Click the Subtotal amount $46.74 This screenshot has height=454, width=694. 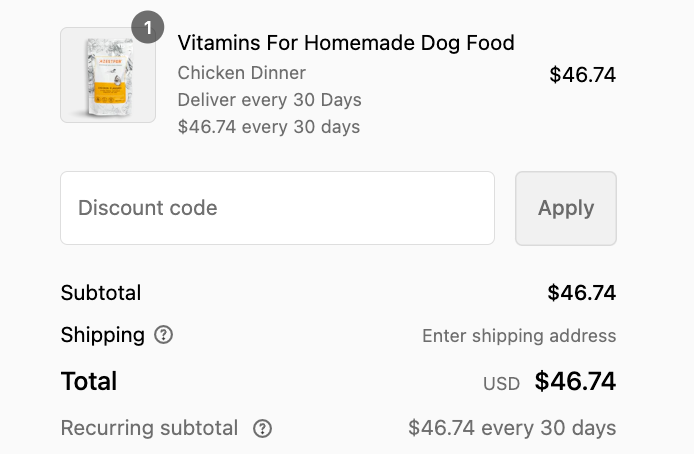[581, 293]
